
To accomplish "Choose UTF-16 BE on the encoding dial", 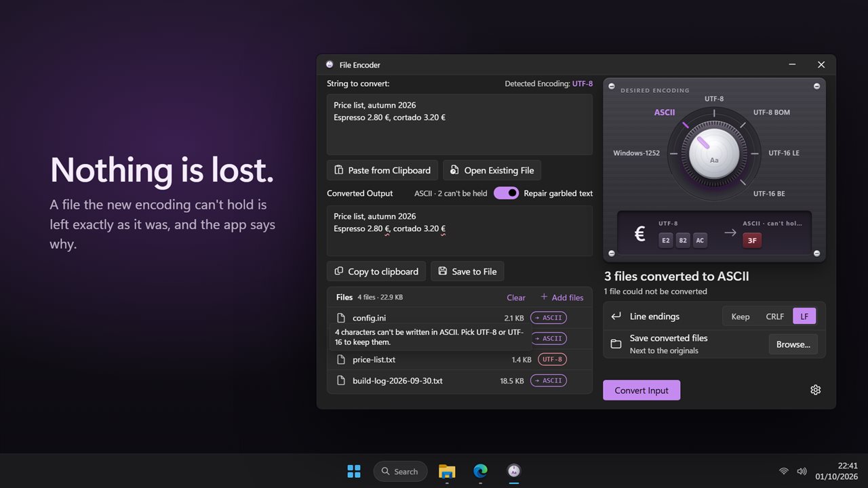I will click(769, 194).
